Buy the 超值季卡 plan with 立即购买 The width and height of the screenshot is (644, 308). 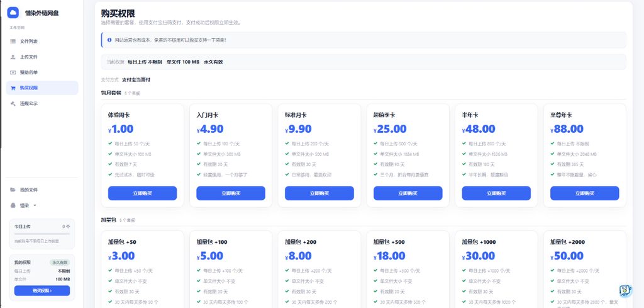click(408, 193)
